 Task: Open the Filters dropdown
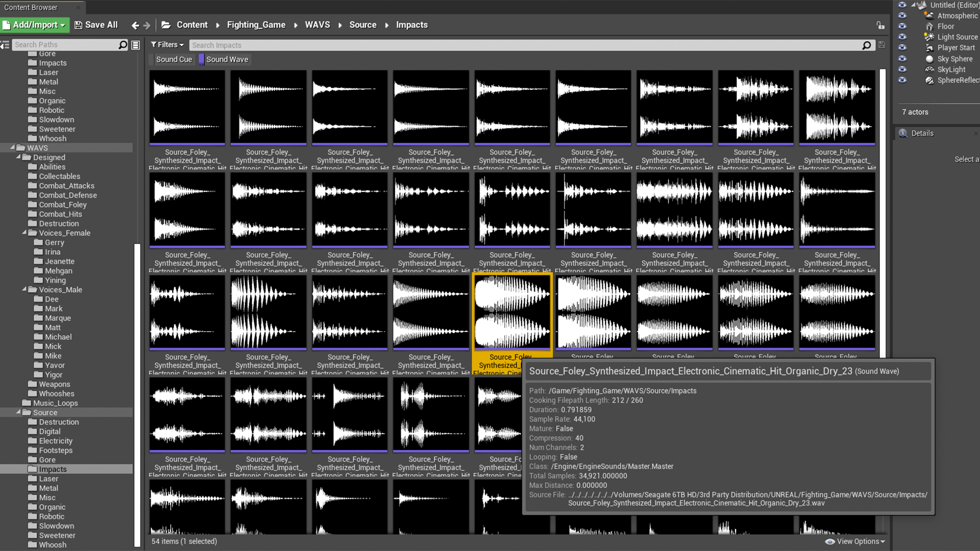tap(167, 45)
